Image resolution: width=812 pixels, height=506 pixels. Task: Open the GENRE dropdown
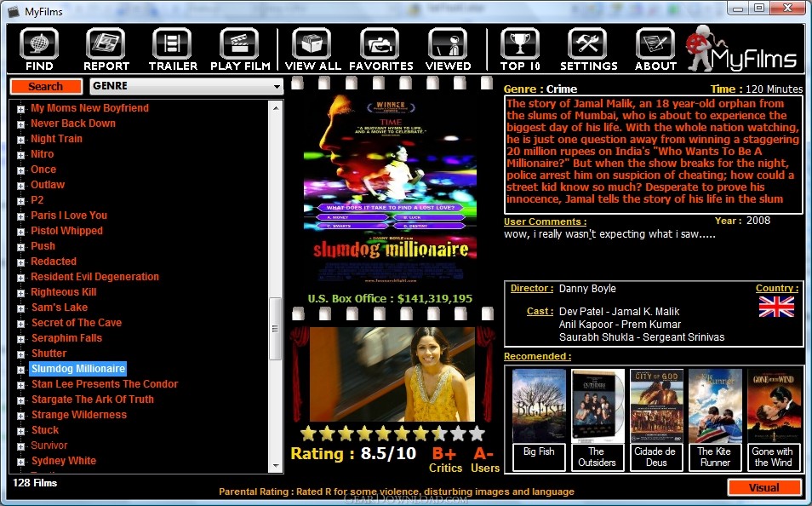[186, 86]
